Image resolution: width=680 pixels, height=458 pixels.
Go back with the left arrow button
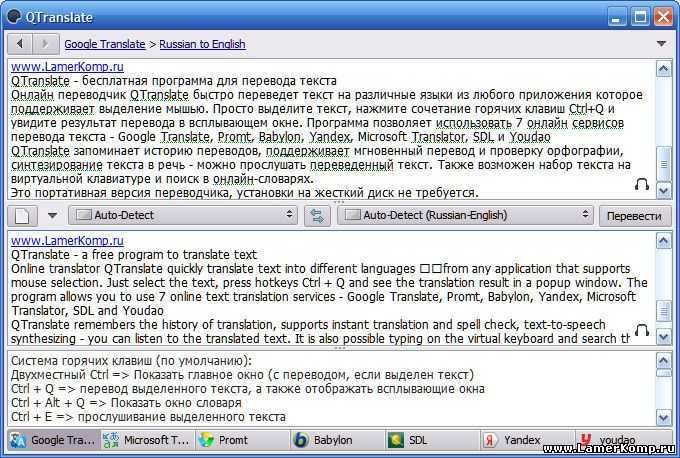[20, 44]
